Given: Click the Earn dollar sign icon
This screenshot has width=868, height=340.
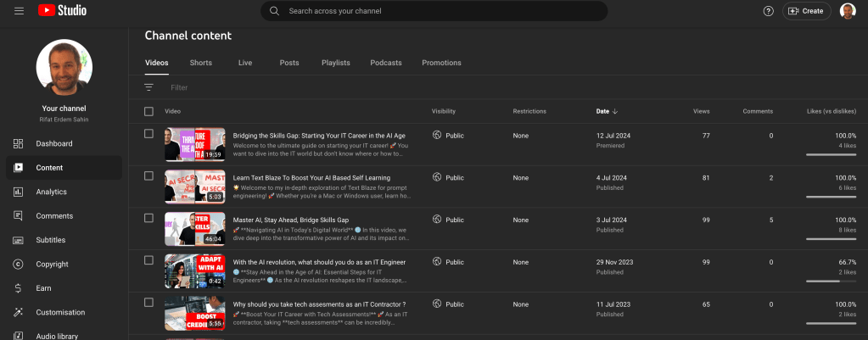Looking at the screenshot, I should pyautogui.click(x=19, y=288).
